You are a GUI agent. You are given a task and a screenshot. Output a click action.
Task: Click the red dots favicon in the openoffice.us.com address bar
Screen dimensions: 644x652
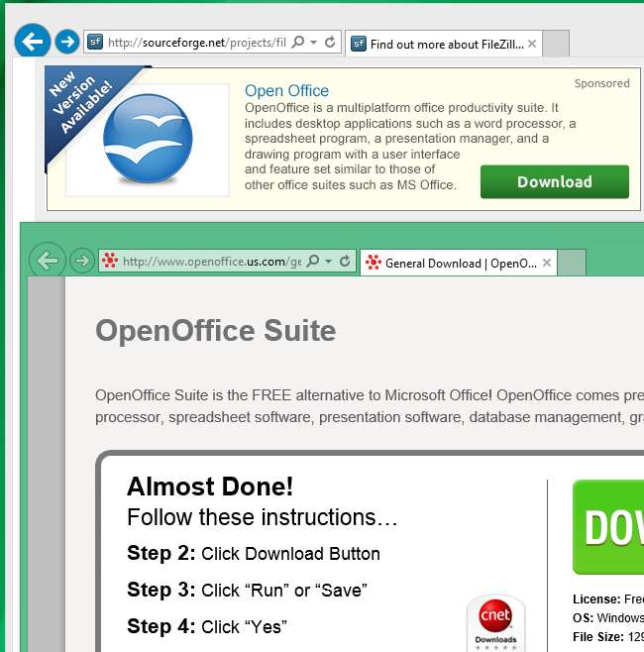click(110, 261)
